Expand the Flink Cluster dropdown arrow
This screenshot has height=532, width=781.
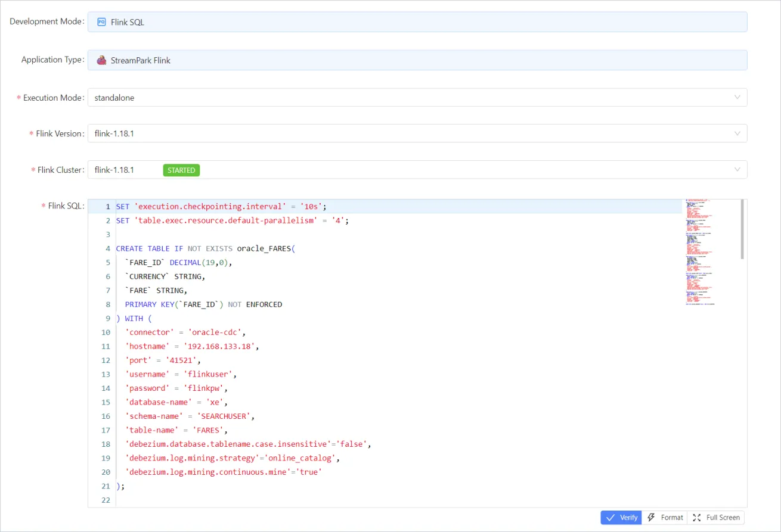coord(737,170)
